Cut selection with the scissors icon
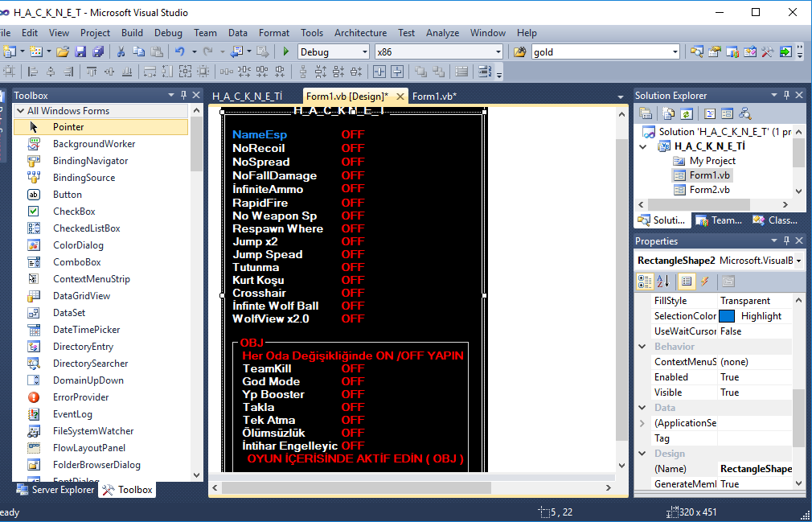Image resolution: width=812 pixels, height=522 pixels. (121, 51)
